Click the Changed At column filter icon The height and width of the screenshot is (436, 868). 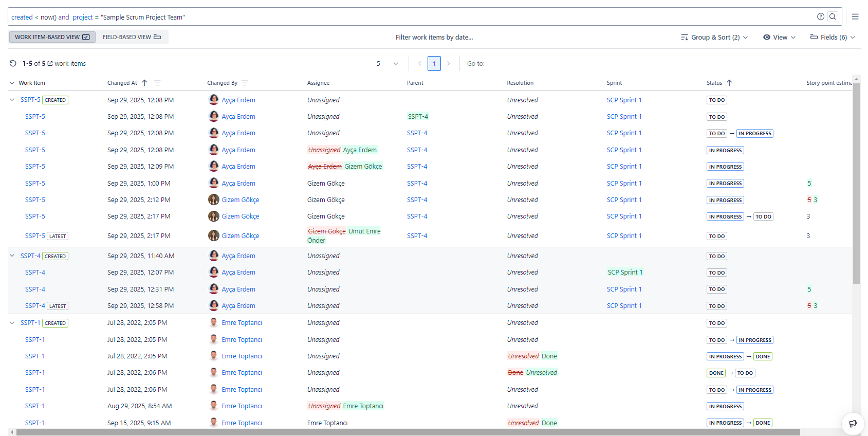coord(157,83)
